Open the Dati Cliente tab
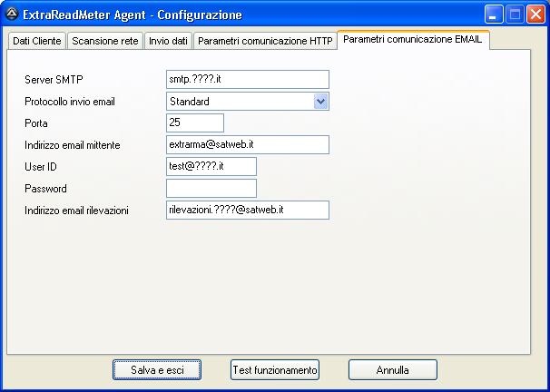Image resolution: width=550 pixels, height=392 pixels. coord(36,42)
